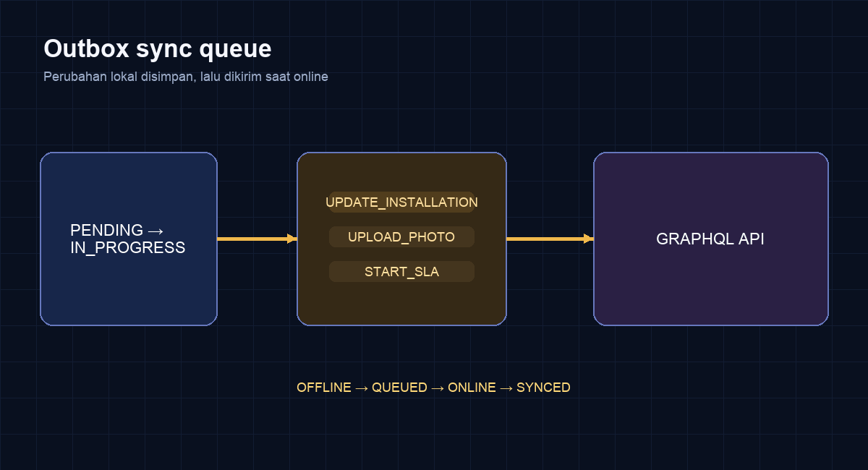Click the Outbox sync queue title

pos(158,49)
